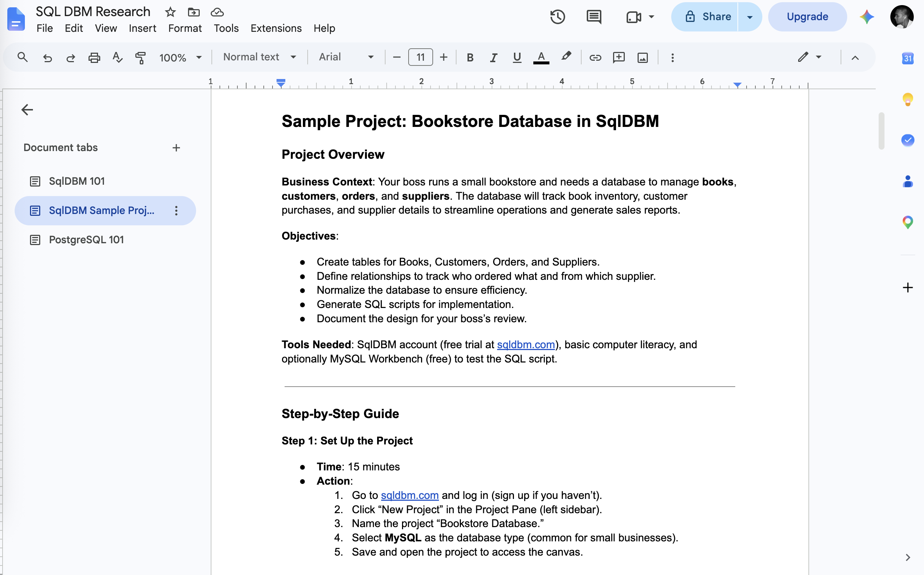
Task: Insert a link using toolbar
Action: click(x=595, y=57)
